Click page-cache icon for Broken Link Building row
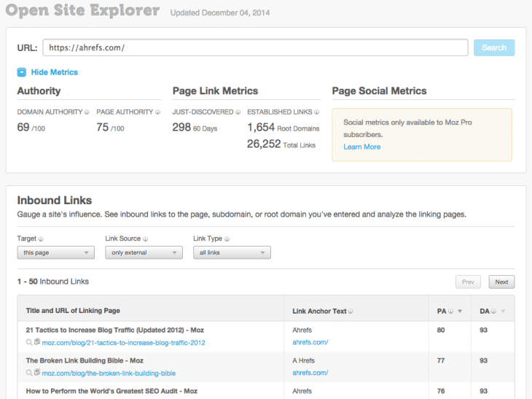 pos(37,373)
